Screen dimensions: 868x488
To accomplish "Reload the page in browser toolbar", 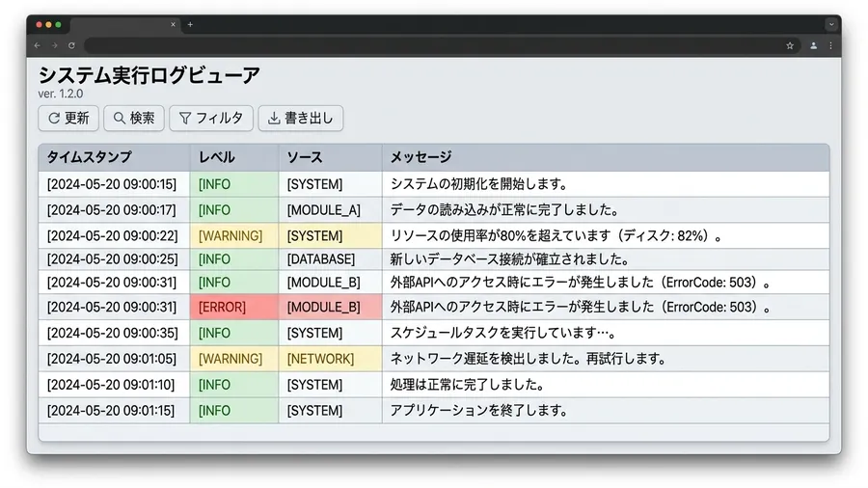I will 71,45.
